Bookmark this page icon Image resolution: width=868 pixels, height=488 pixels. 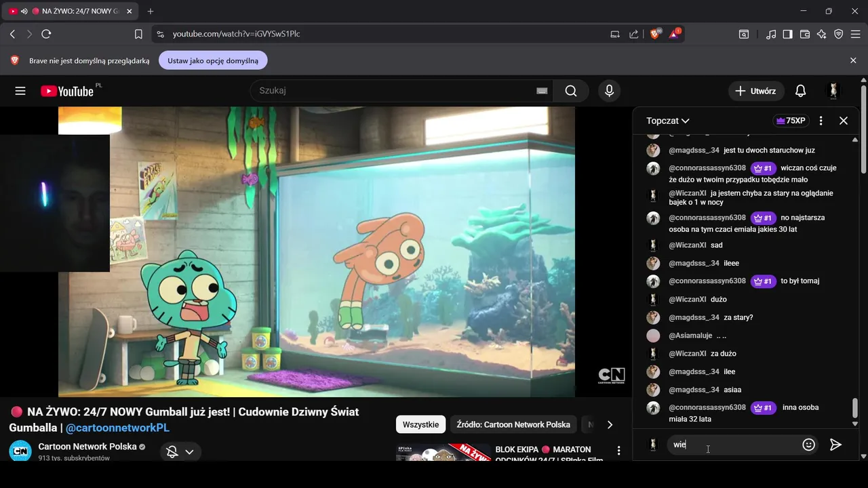[x=138, y=34]
